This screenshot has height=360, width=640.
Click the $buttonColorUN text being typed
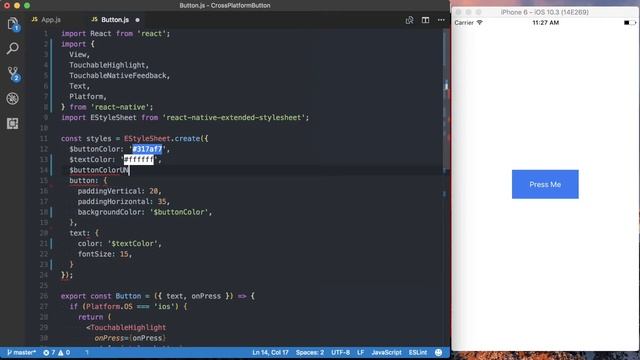click(99, 170)
